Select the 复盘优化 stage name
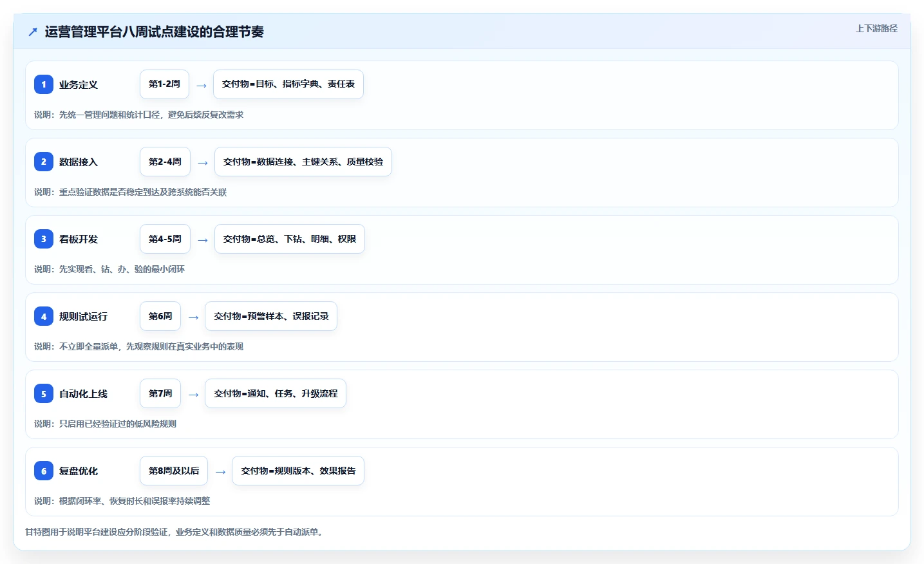This screenshot has width=924, height=564. point(79,471)
